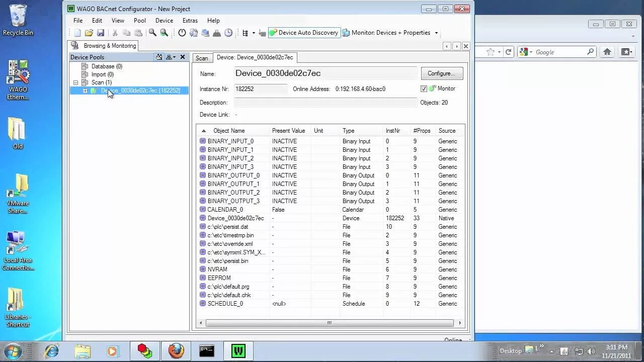Select the BINARY_INPUT_0 row

tap(330, 141)
